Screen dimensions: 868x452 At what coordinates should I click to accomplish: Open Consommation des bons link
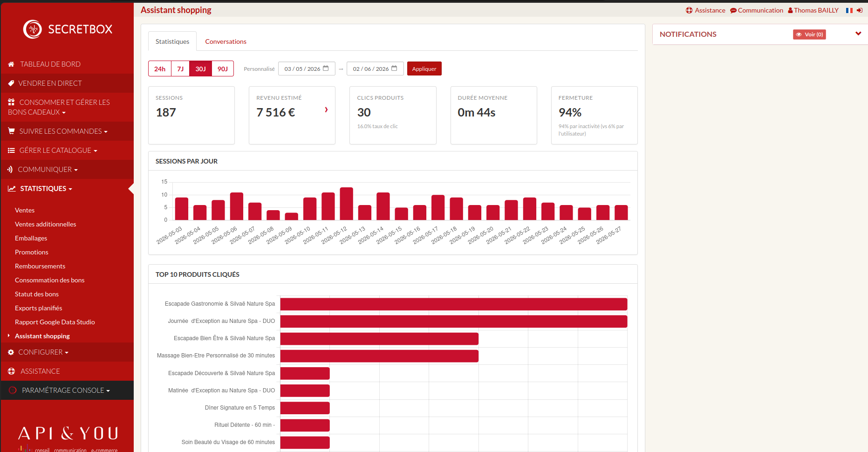click(49, 280)
